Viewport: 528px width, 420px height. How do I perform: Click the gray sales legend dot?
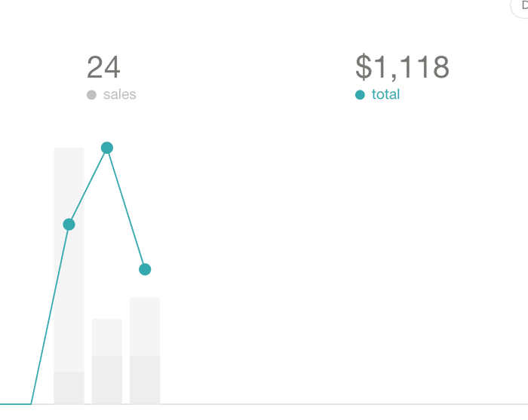91,95
